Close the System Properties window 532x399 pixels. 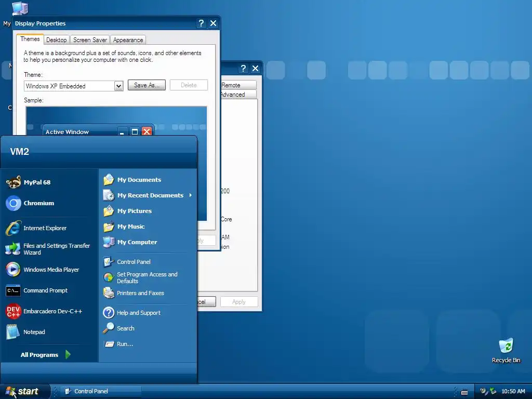tap(255, 69)
